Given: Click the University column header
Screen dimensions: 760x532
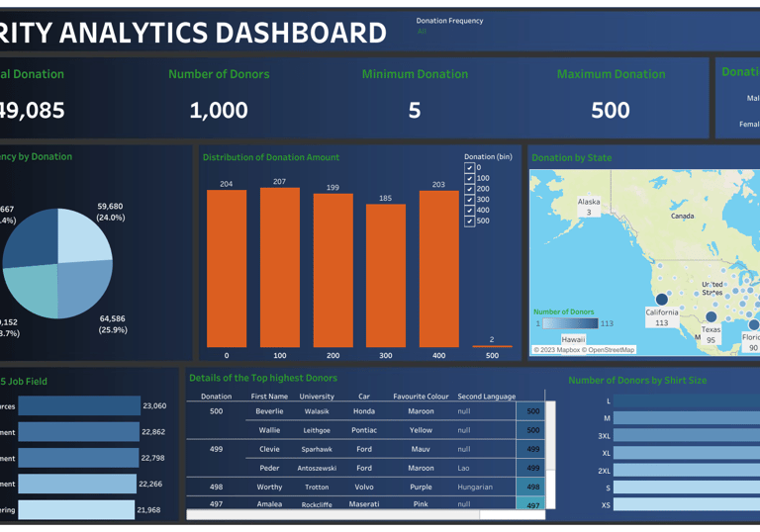Looking at the screenshot, I should coord(317,397).
